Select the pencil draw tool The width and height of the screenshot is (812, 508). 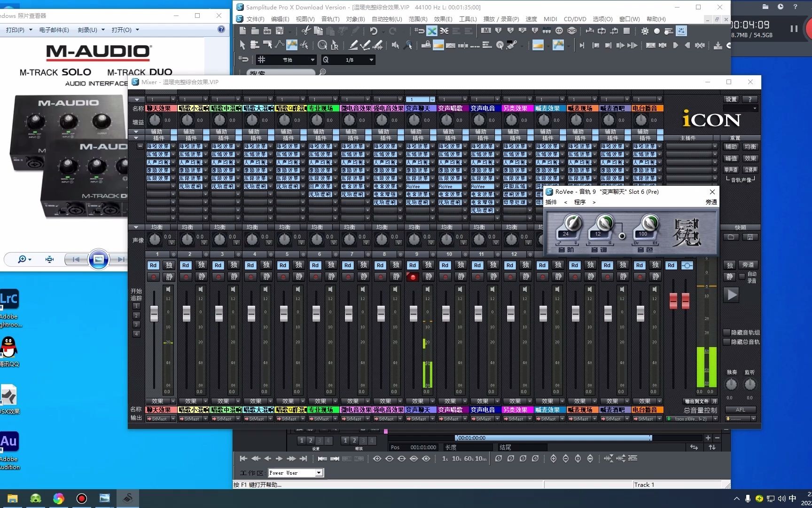point(353,45)
